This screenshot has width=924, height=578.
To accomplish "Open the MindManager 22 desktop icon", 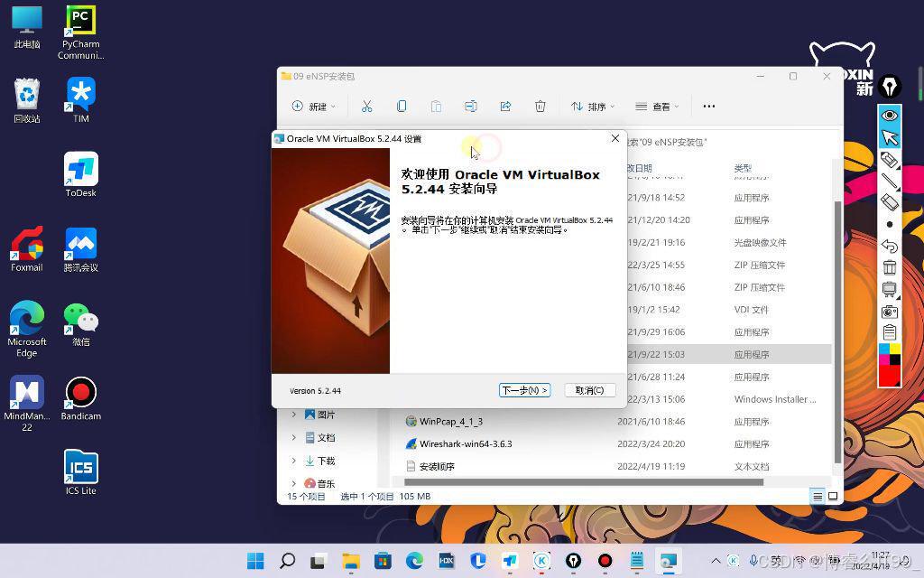I will pyautogui.click(x=26, y=404).
